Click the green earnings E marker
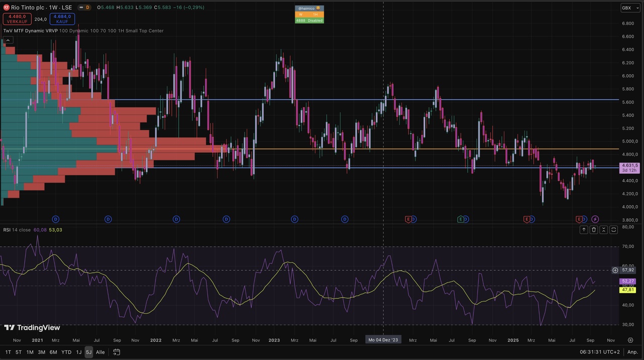Screen dimensions: 644x360 pyautogui.click(x=460, y=219)
